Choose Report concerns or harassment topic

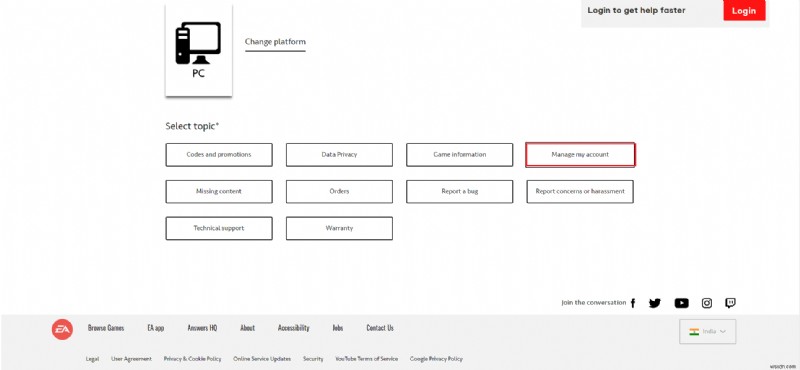pyautogui.click(x=580, y=191)
